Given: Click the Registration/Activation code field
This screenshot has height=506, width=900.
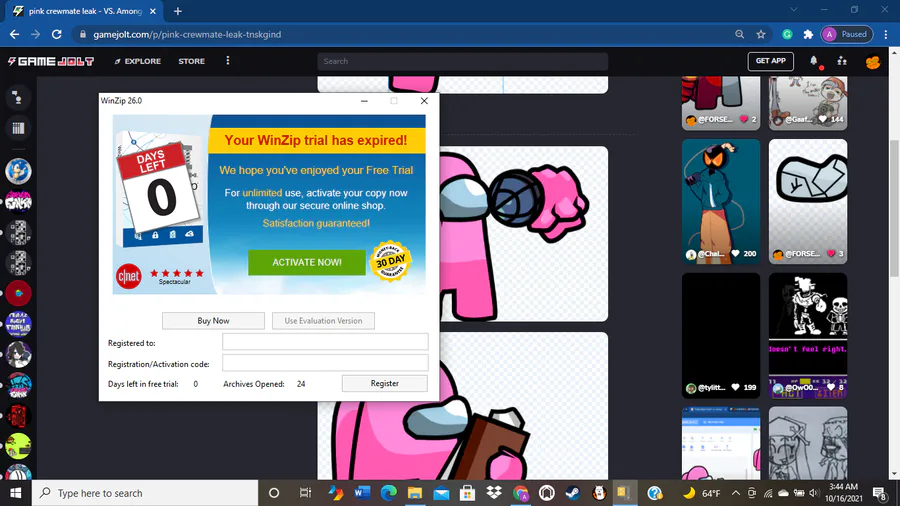Looking at the screenshot, I should point(325,363).
